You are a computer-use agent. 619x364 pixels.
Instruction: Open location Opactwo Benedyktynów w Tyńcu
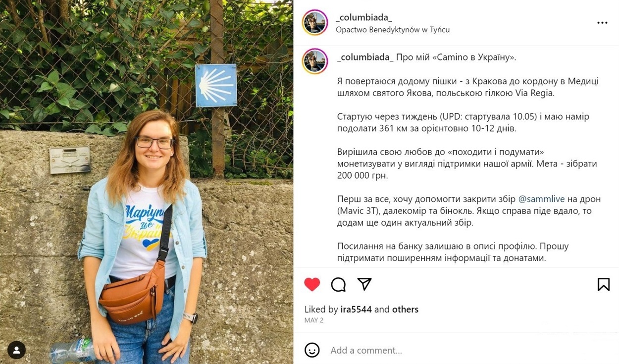393,30
